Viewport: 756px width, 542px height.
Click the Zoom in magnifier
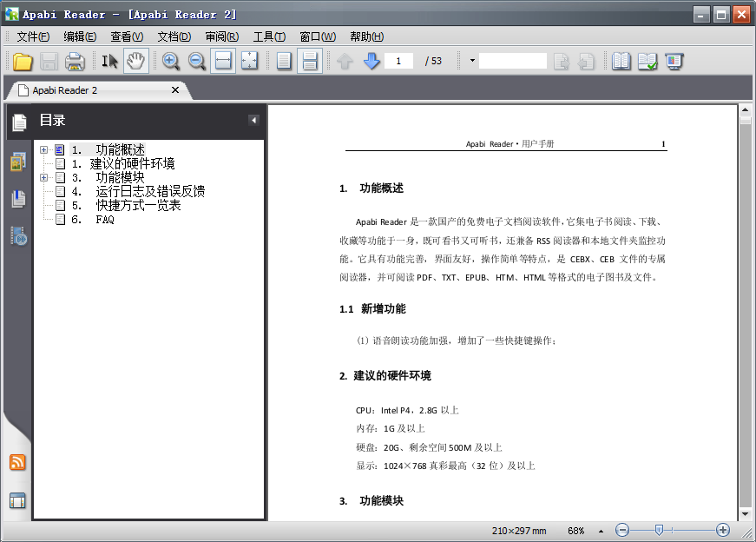pyautogui.click(x=171, y=62)
